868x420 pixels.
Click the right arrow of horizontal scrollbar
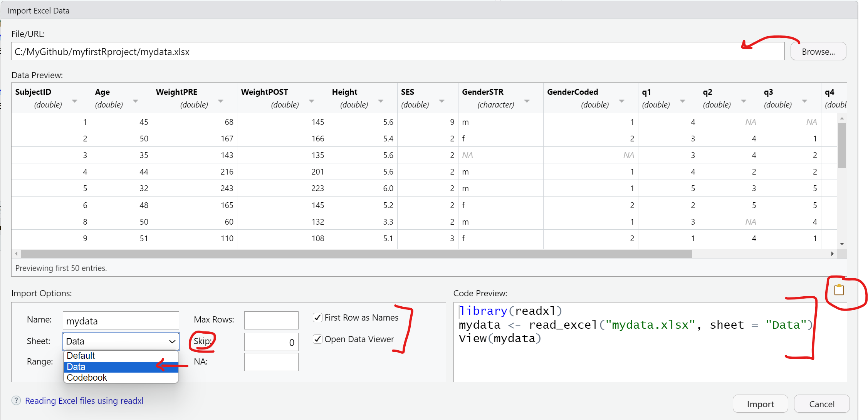point(832,254)
